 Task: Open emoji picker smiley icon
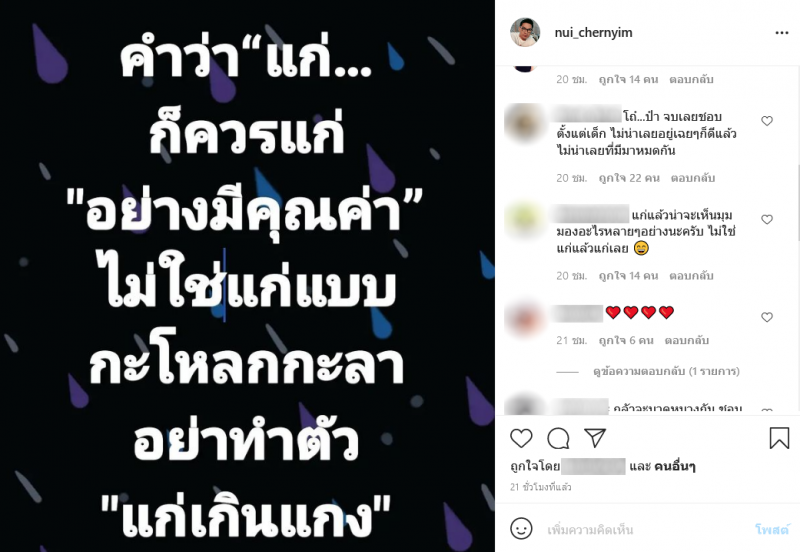[x=521, y=529]
